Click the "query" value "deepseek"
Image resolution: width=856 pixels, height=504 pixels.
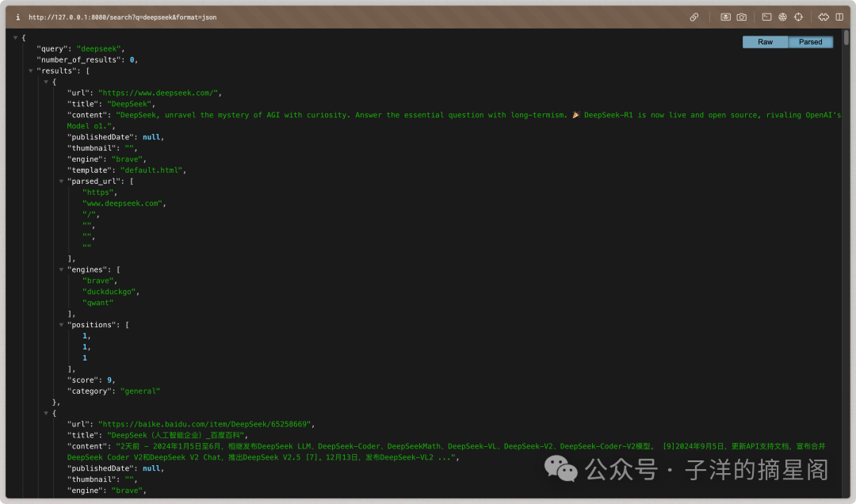[x=99, y=48]
